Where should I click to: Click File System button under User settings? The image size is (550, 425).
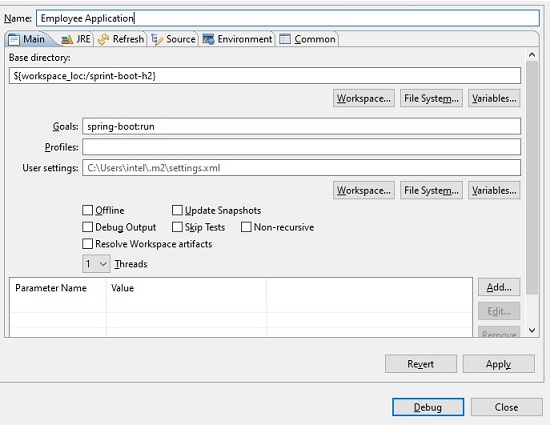coord(431,190)
